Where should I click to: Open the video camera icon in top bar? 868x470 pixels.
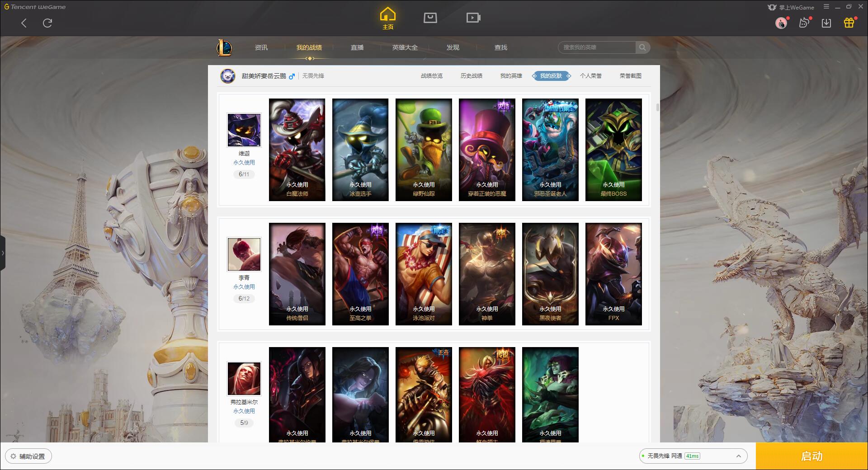point(473,18)
